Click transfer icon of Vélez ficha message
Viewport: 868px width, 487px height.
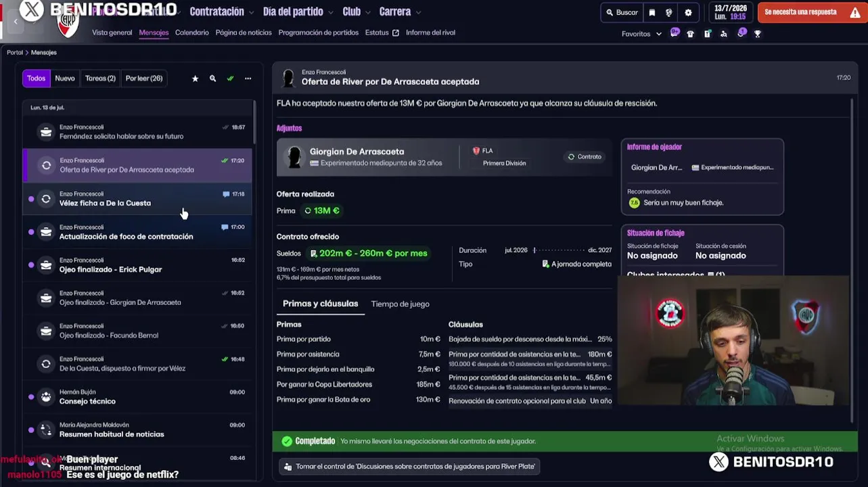pyautogui.click(x=46, y=199)
